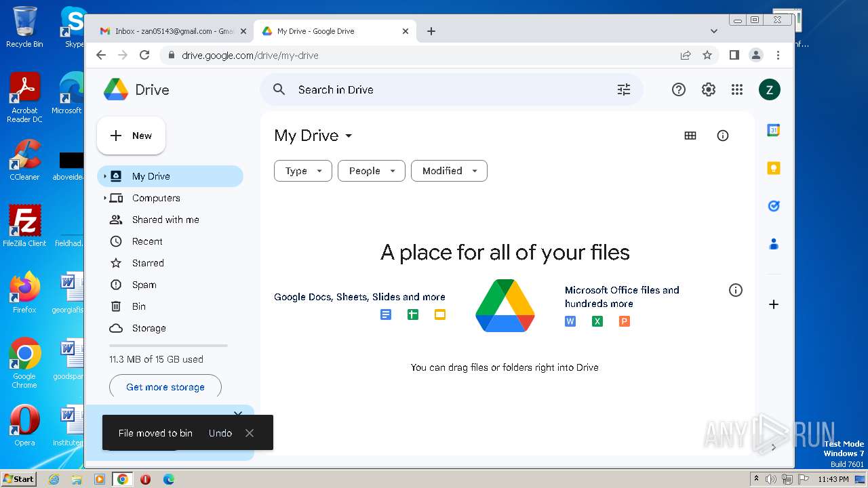Bookmark this page with star icon
This screenshot has width=868, height=488.
click(x=707, y=55)
